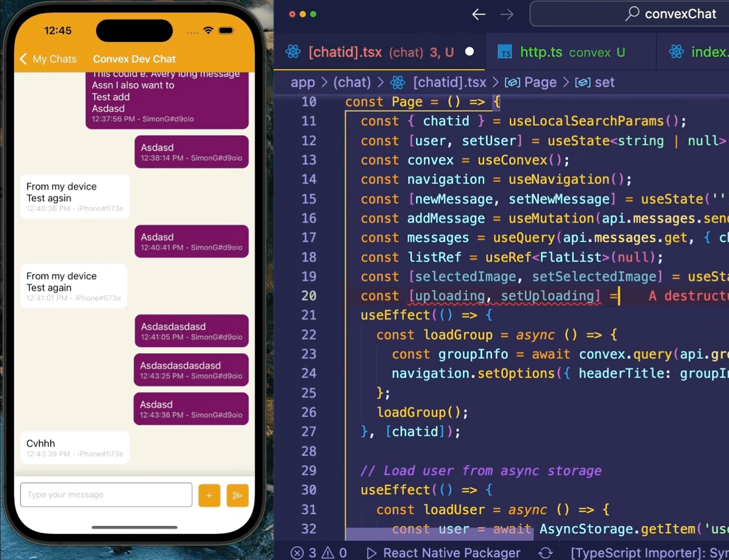Open the index tab in editor

(x=693, y=52)
